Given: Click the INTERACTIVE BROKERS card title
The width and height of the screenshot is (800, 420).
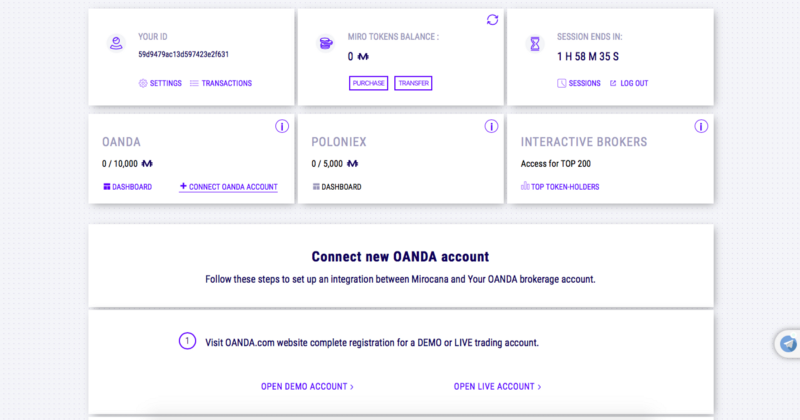Looking at the screenshot, I should pos(584,142).
